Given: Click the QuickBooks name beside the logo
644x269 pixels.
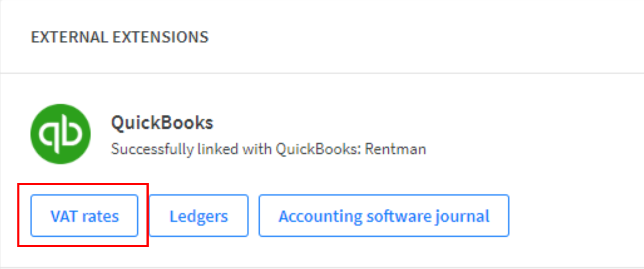Looking at the screenshot, I should coord(162,123).
